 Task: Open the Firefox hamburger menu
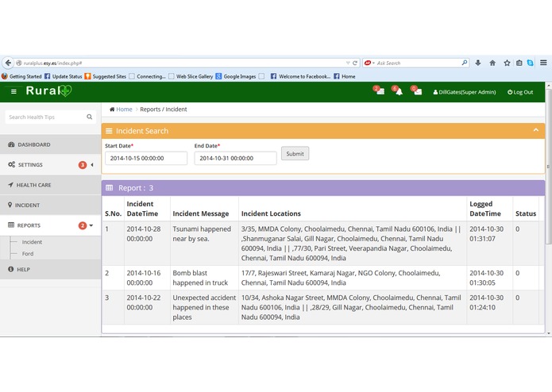click(543, 63)
